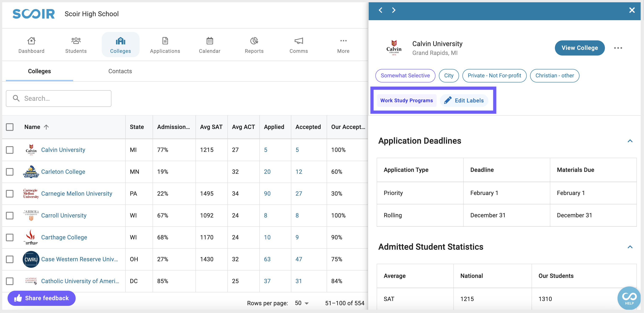Check the Carleton College row checkbox
The image size is (644, 313).
[10, 172]
